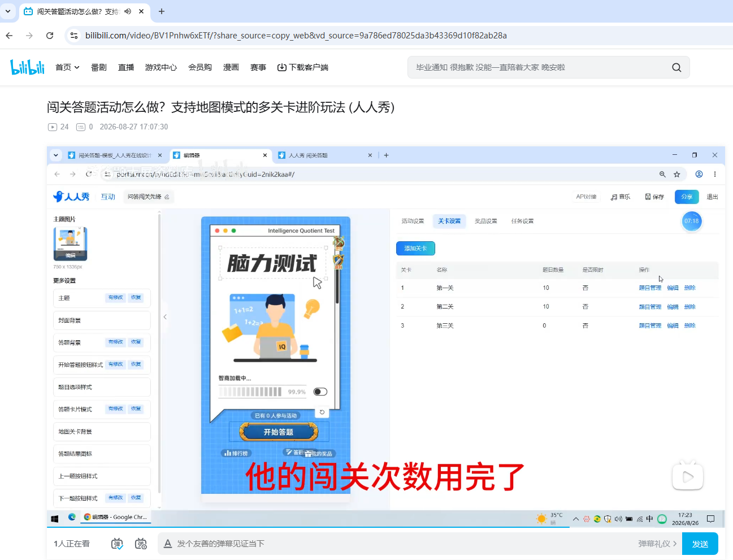View site information icon beside the URL
This screenshot has height=560, width=733.
(x=74, y=36)
